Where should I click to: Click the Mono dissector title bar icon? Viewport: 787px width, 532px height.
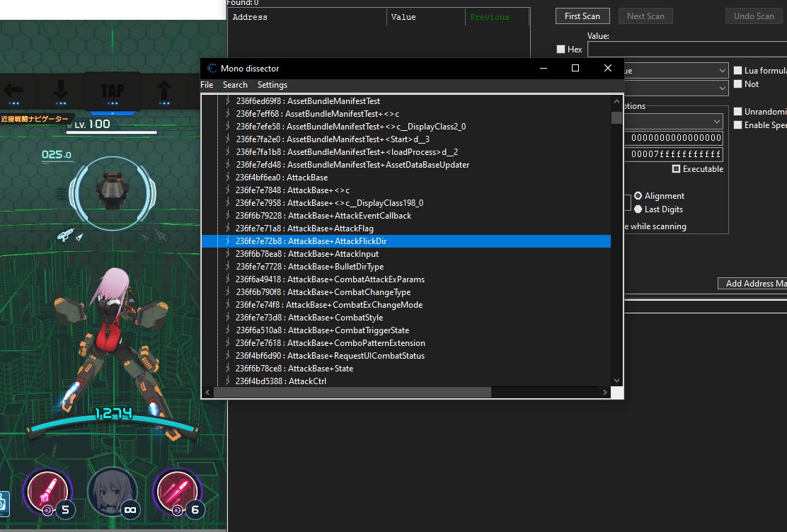(x=211, y=69)
